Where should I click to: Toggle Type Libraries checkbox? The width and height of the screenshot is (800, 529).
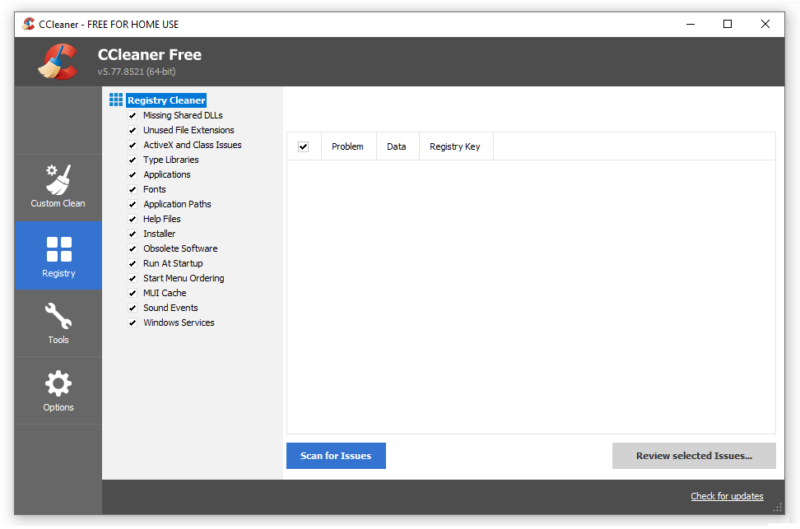133,160
